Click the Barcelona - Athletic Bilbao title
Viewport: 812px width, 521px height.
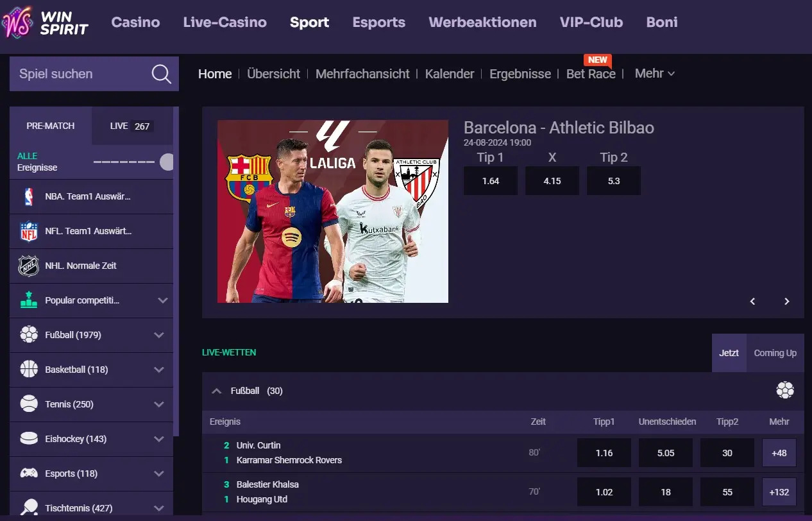559,128
